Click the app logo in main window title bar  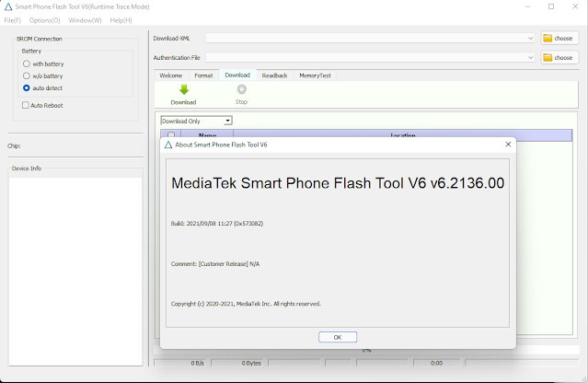(x=8, y=6)
